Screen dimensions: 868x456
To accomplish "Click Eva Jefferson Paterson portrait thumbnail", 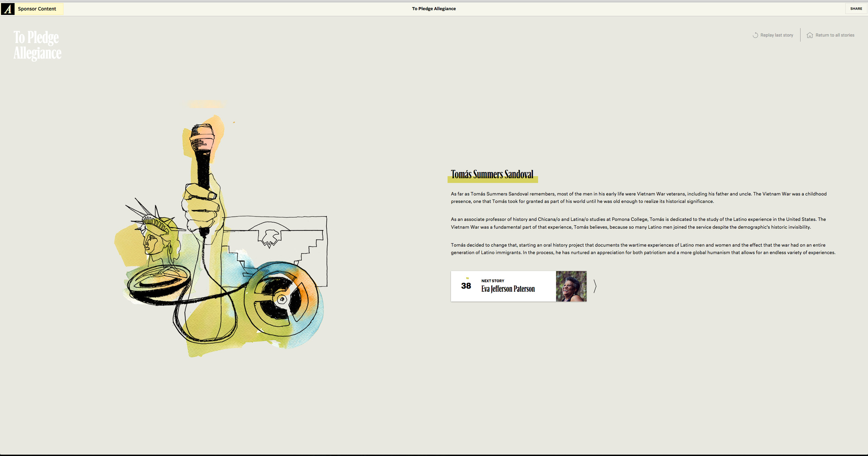I will point(571,286).
